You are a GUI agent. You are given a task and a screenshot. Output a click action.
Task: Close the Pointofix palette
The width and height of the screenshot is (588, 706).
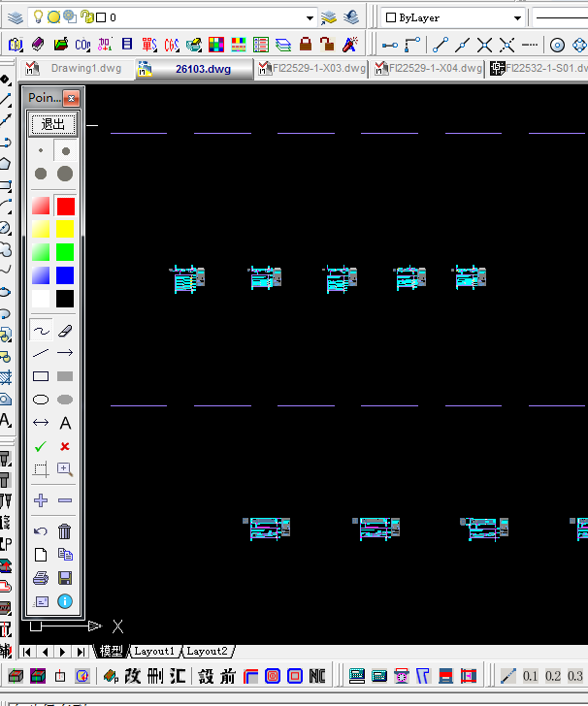tap(71, 98)
